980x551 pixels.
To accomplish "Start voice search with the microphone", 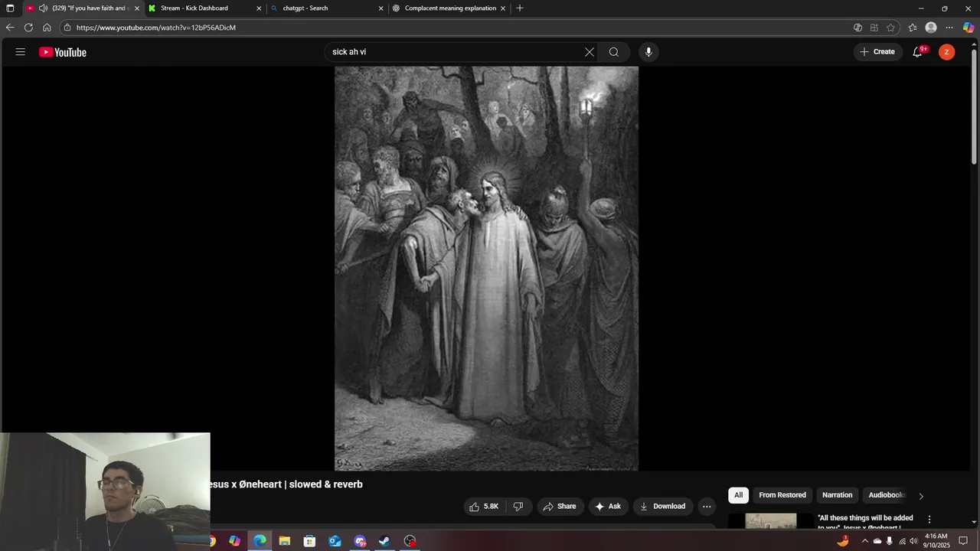I will click(x=648, y=52).
